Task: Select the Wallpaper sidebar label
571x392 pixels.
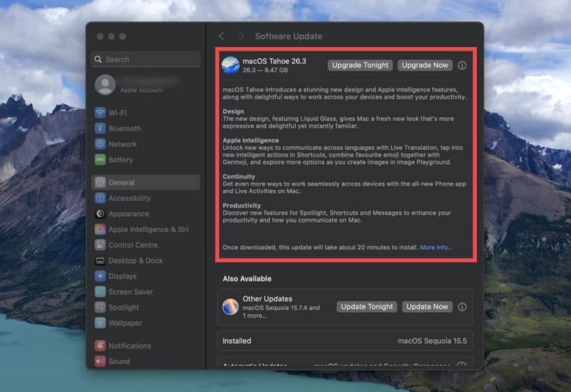Action: (x=126, y=323)
